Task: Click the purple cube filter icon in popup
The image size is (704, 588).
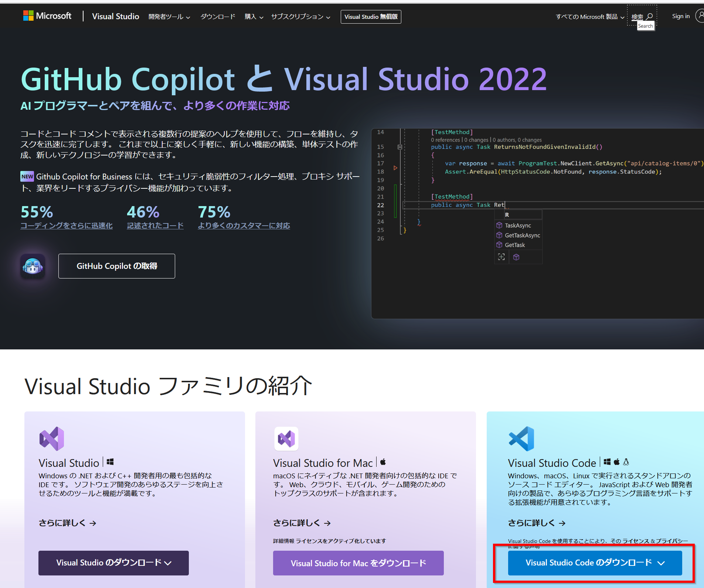Action: coord(516,257)
